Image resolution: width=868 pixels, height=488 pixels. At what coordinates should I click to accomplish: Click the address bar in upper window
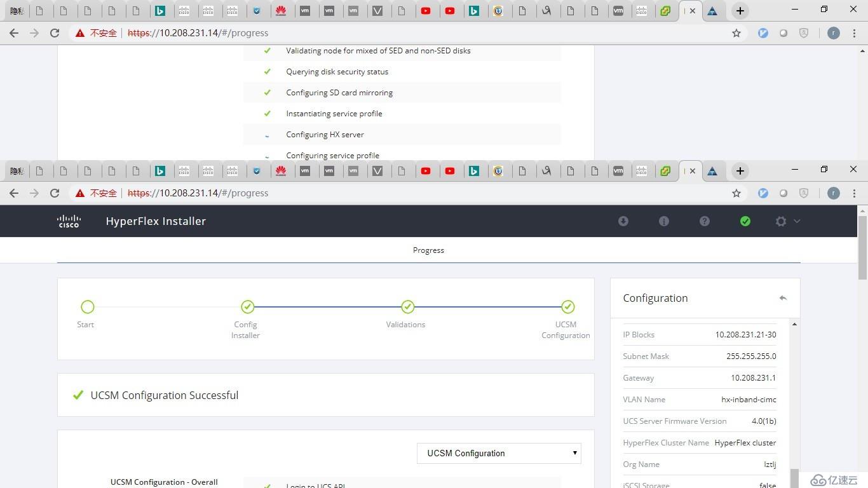click(x=407, y=33)
